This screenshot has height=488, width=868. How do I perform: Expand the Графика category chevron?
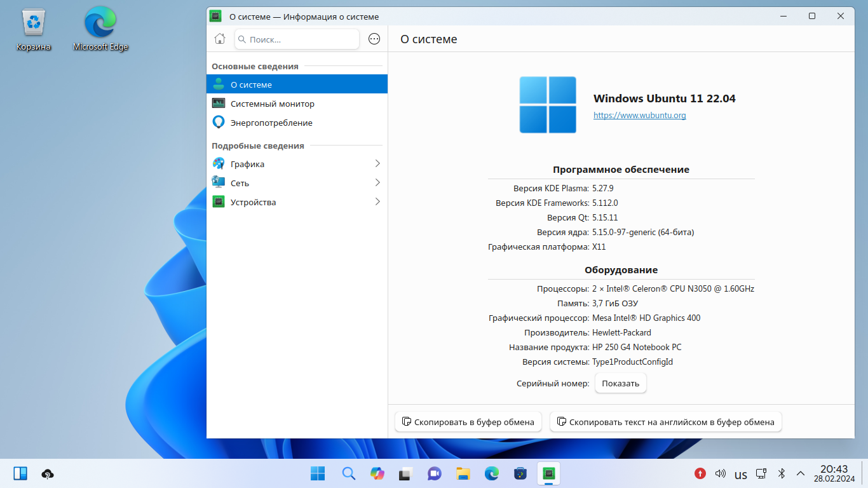point(377,164)
